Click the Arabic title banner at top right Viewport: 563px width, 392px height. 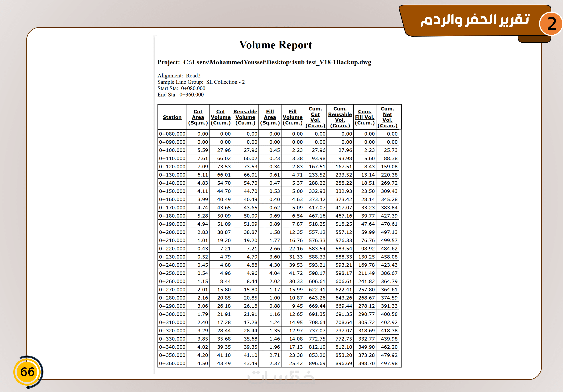click(474, 20)
